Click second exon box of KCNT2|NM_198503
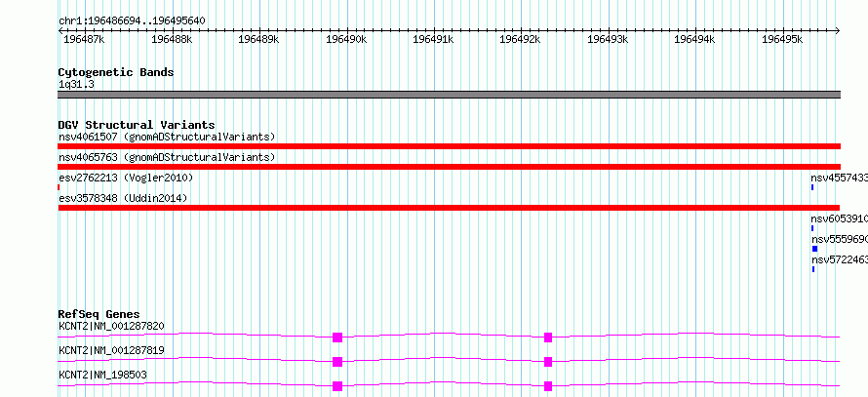 pos(548,386)
